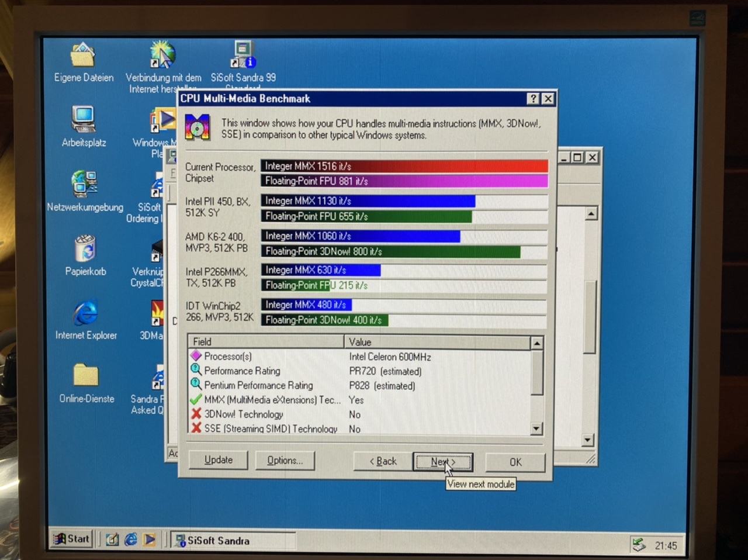The height and width of the screenshot is (560, 748).
Task: Launch the SiSoft Sandra 99 desktop shortcut
Action: (x=243, y=54)
